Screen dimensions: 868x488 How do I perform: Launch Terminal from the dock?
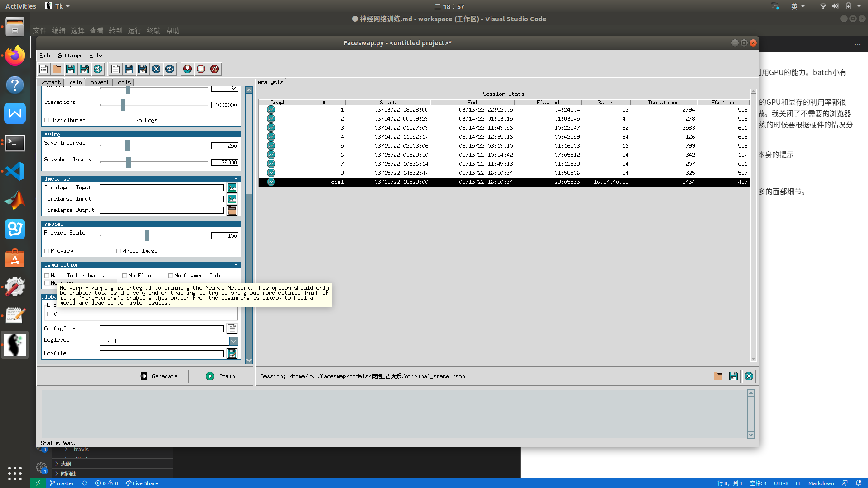(x=15, y=143)
